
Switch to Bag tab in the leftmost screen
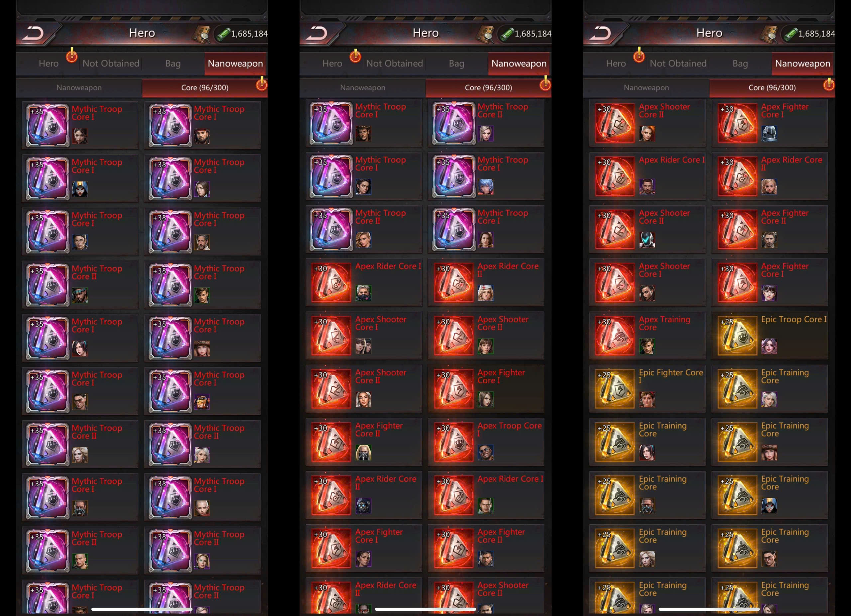click(173, 63)
